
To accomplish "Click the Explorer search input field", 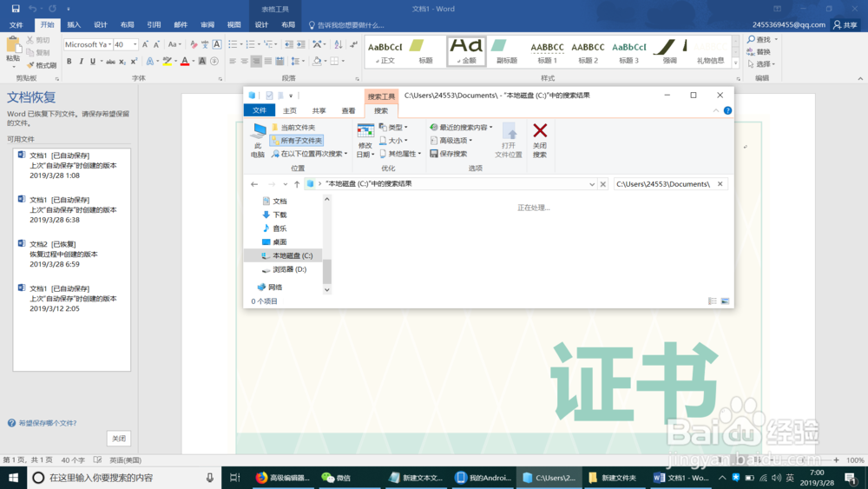I will point(664,184).
